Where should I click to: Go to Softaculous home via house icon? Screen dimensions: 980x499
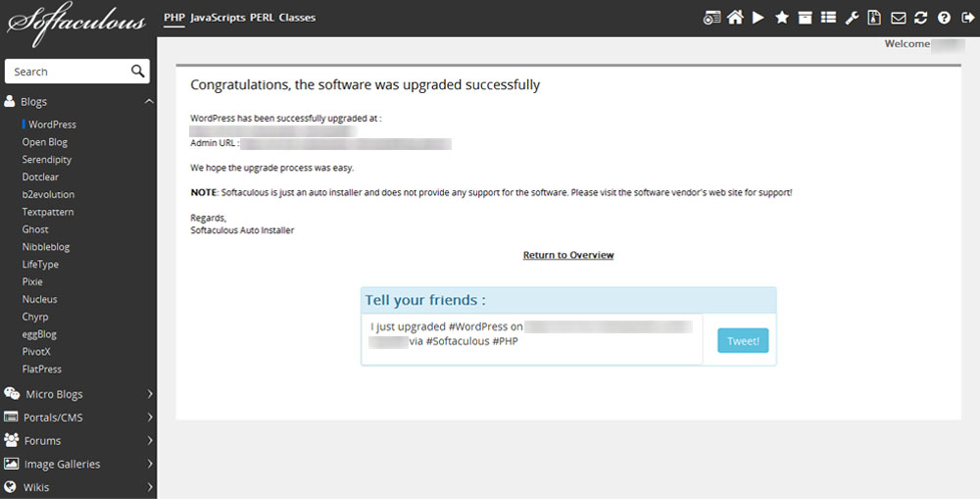click(x=735, y=18)
